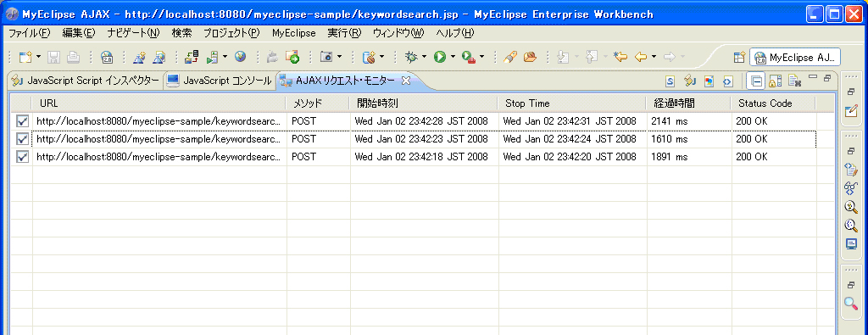Click the green arrow image export icon
Image resolution: width=868 pixels, height=335 pixels.
click(x=292, y=57)
